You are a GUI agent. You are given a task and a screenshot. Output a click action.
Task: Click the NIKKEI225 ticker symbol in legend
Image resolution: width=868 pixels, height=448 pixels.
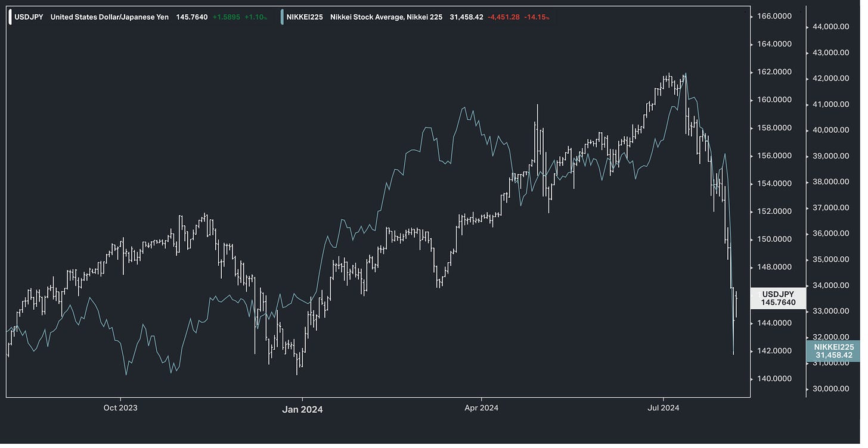305,17
